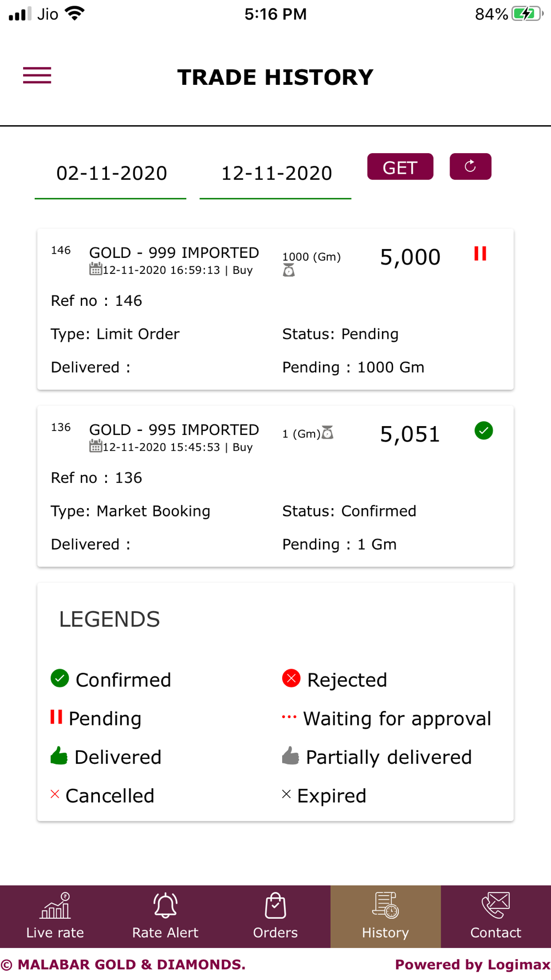Screen dimensions: 551x980
Task: Click the green confirmed checkmark on order 136
Action: [484, 430]
